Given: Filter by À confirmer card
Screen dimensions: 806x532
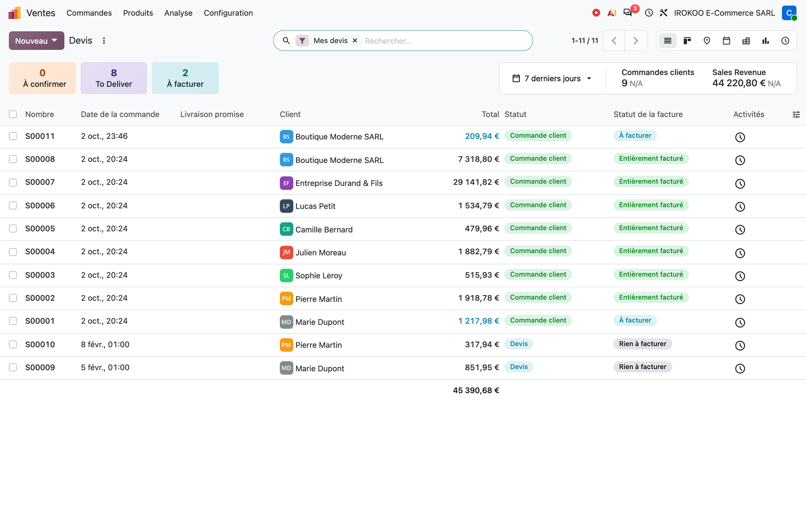Looking at the screenshot, I should pyautogui.click(x=42, y=78).
